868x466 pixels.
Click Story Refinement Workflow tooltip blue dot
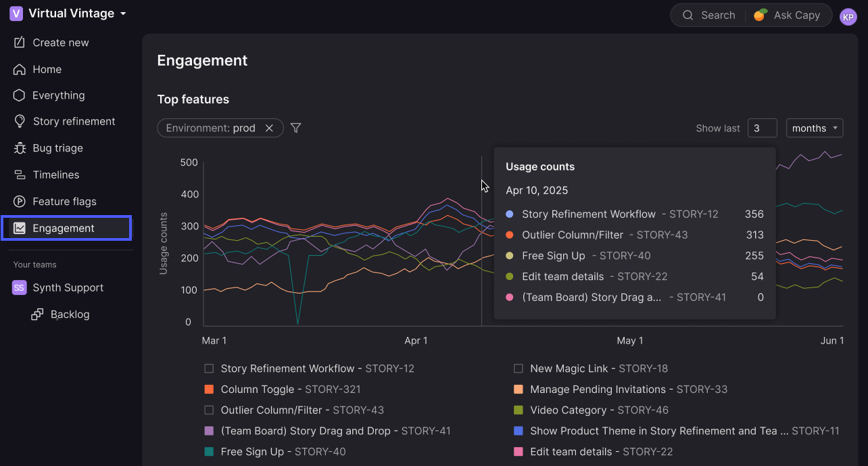(510, 214)
